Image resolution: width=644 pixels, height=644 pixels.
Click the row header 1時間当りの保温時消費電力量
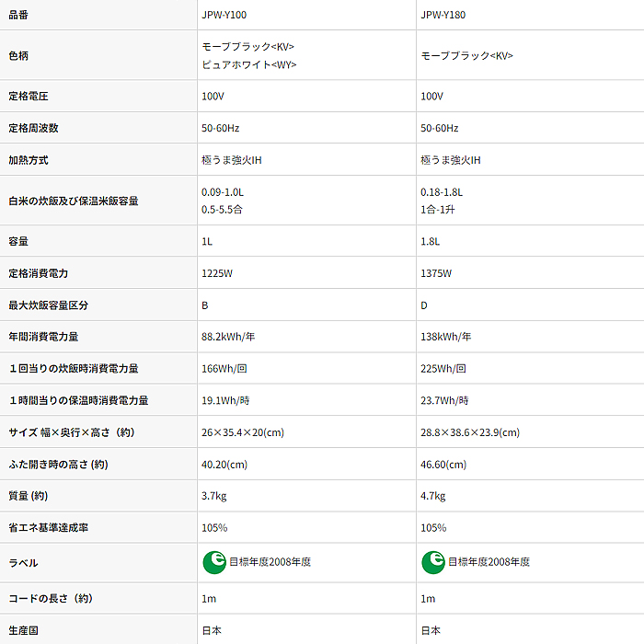click(x=78, y=400)
